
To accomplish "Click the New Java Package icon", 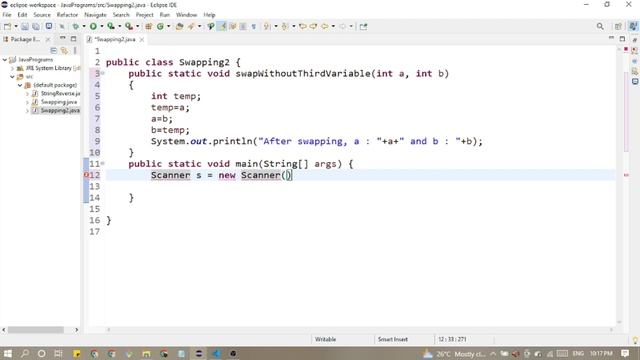I will click(x=149, y=27).
